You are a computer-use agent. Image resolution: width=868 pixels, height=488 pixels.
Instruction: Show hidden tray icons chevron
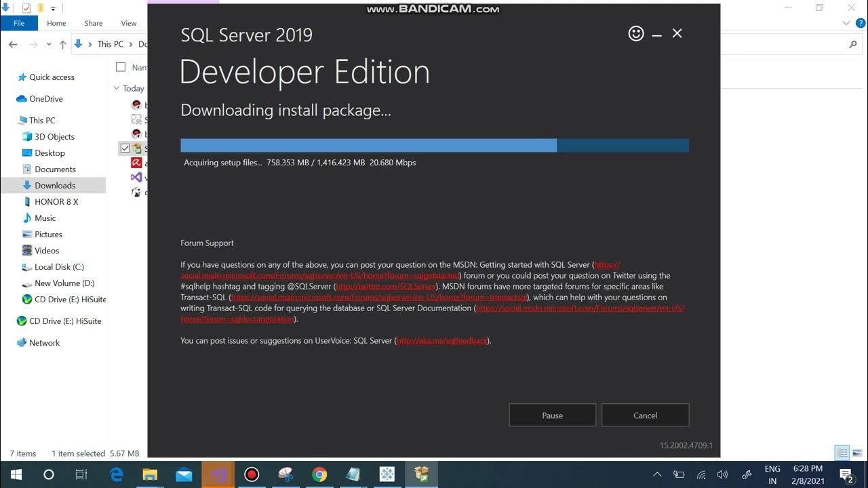point(656,474)
